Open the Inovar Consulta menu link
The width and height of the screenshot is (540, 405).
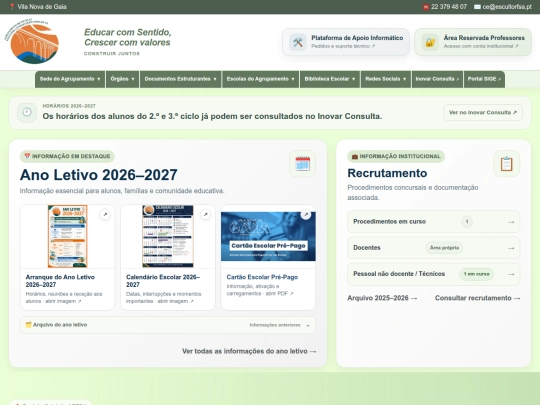point(437,79)
